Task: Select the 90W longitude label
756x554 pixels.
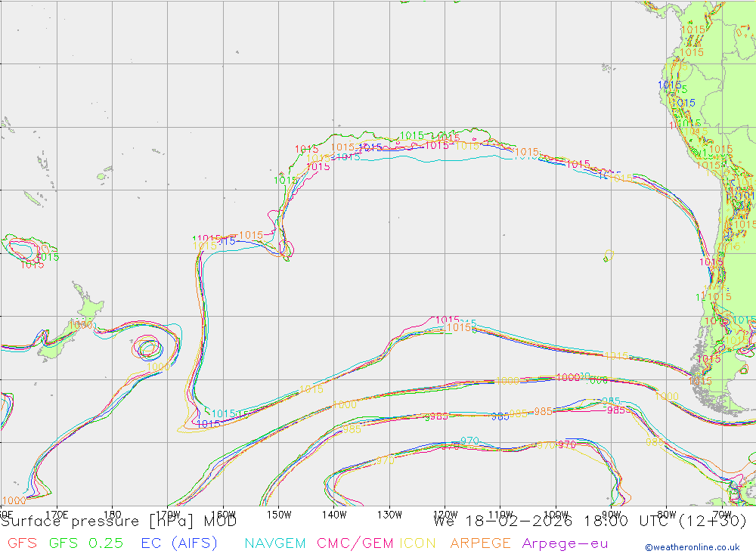Action: tap(611, 514)
